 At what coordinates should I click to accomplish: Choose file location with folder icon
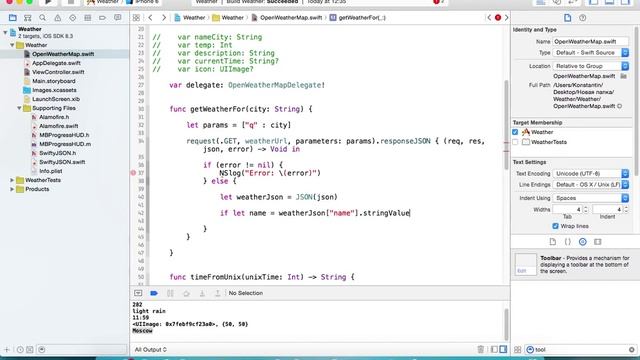tap(623, 76)
